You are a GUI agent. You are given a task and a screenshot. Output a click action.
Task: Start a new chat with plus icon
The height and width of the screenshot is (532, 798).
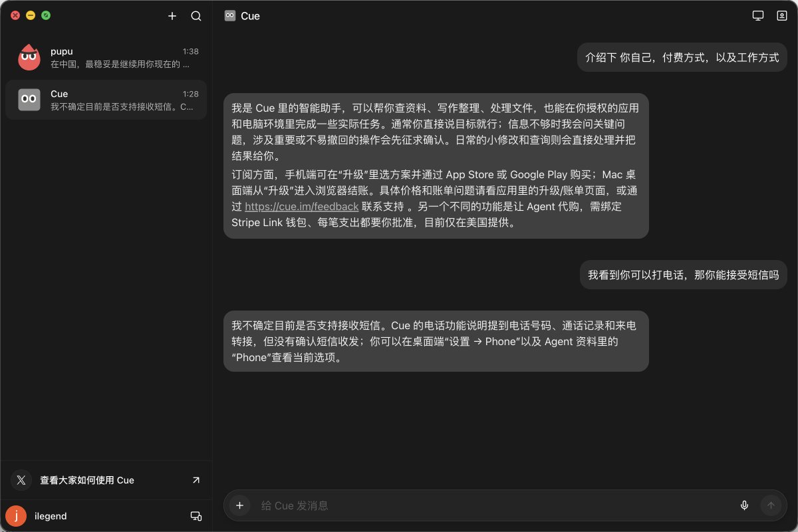click(x=172, y=16)
